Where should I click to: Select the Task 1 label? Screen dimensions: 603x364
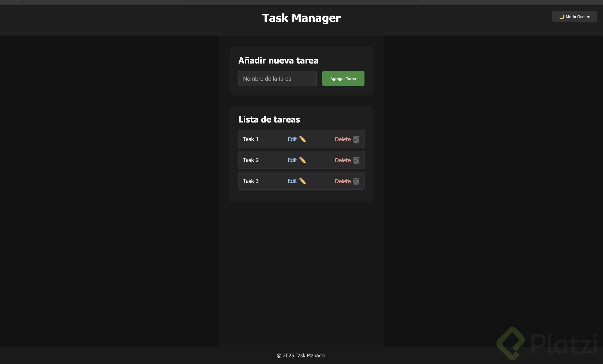251,139
